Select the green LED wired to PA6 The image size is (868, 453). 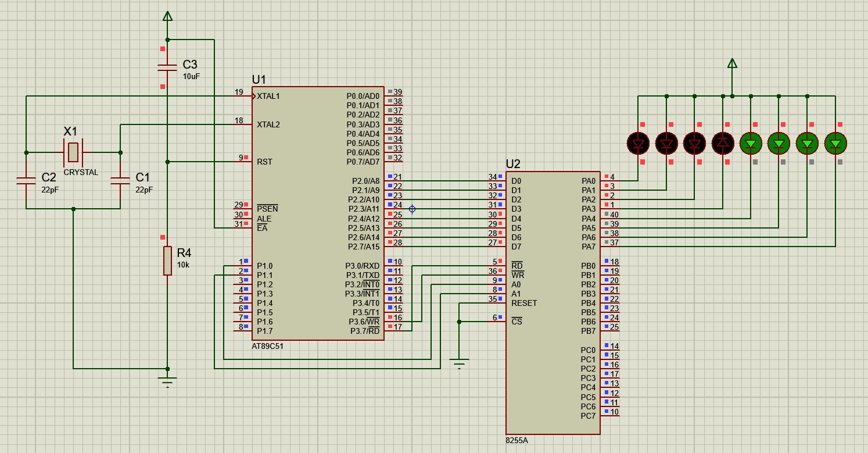point(807,142)
